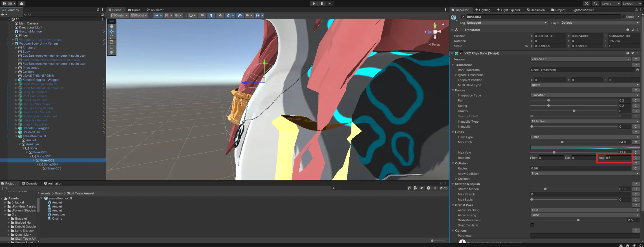
Task: Toggle constrained scale link icon
Action: point(526,46)
